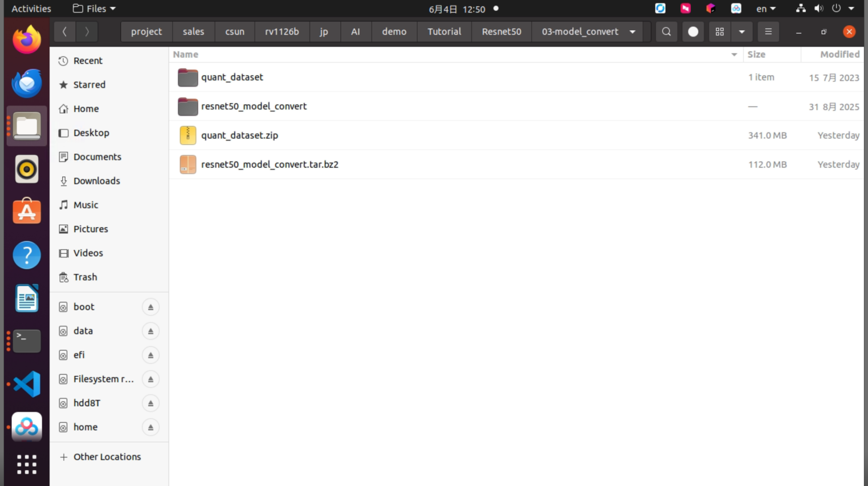Open Other Locations

[107, 457]
